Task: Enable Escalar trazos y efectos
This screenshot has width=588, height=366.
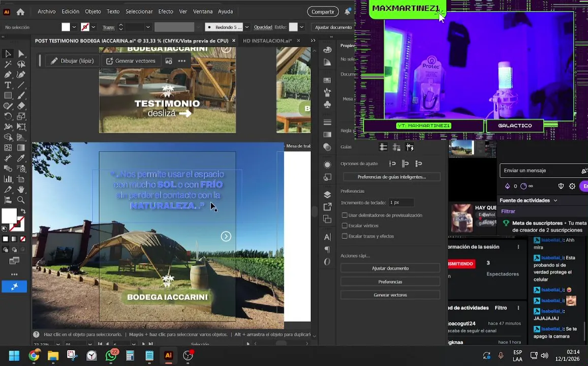Action: [344, 236]
